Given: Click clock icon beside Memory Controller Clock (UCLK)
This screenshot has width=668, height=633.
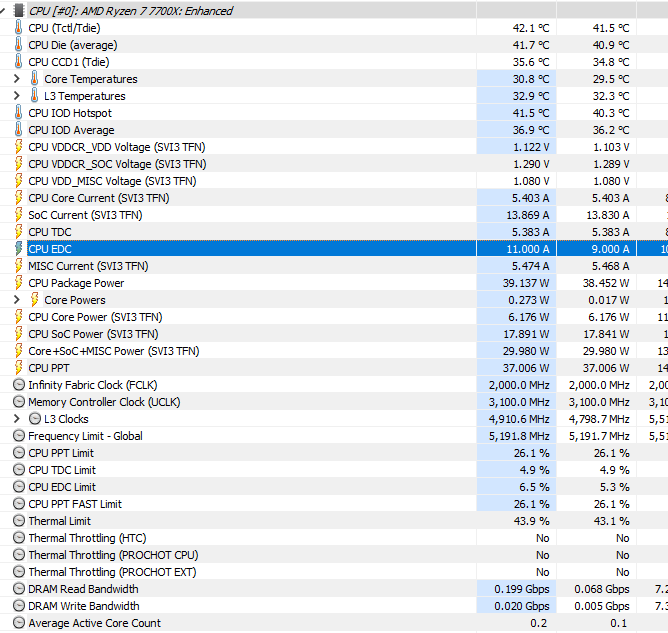Looking at the screenshot, I should pos(19,402).
